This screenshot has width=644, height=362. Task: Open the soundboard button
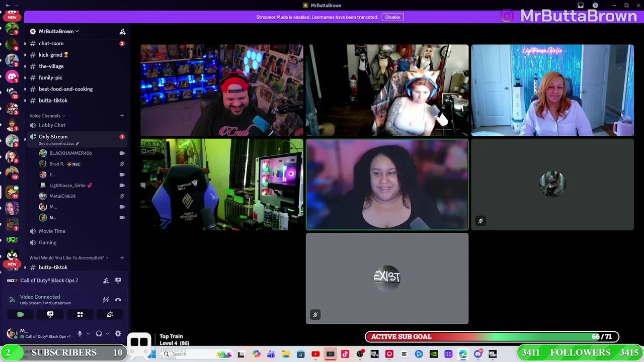point(110,314)
